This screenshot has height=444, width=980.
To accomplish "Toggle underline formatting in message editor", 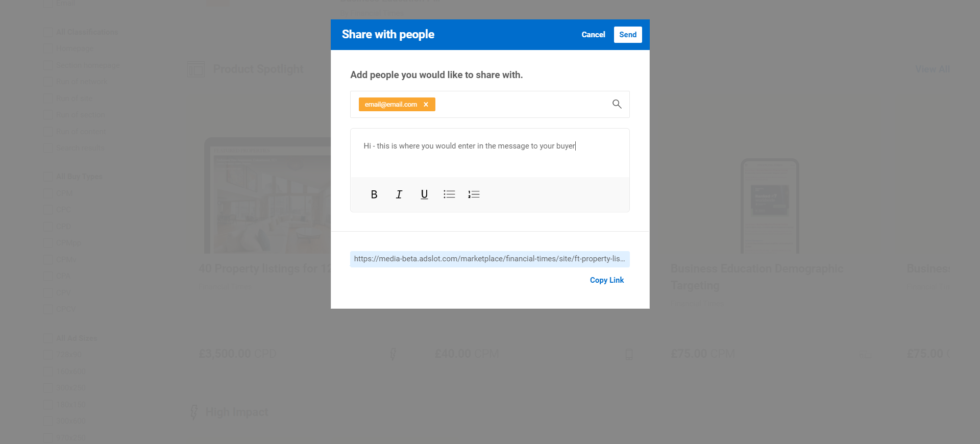I will coord(424,194).
